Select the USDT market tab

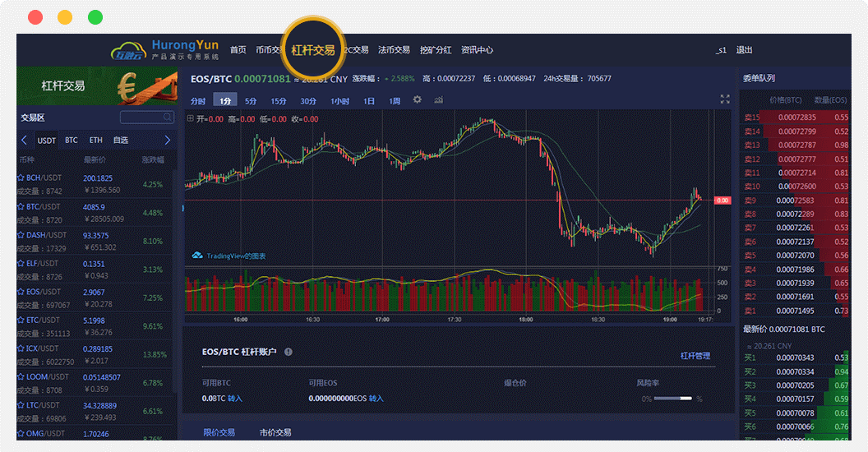47,141
